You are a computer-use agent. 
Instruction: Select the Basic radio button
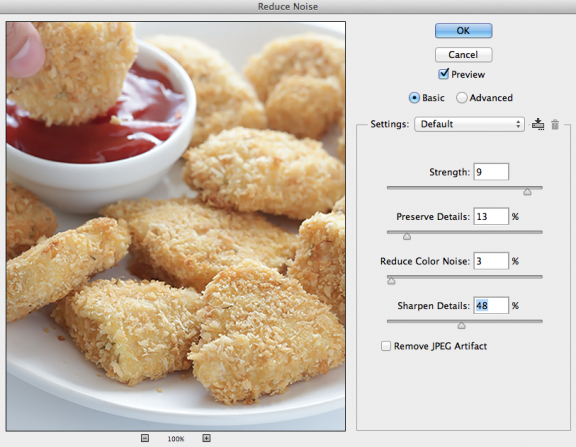tap(414, 98)
